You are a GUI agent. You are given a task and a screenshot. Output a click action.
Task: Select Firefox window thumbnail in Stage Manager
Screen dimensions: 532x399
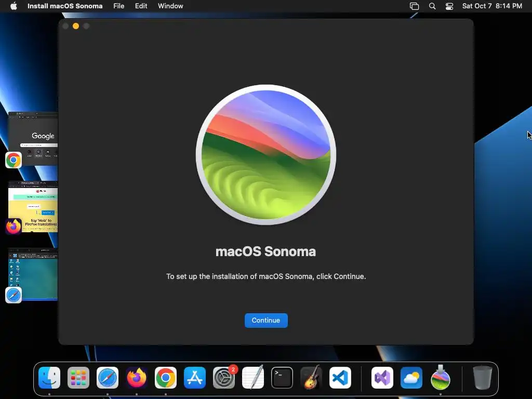tap(33, 207)
